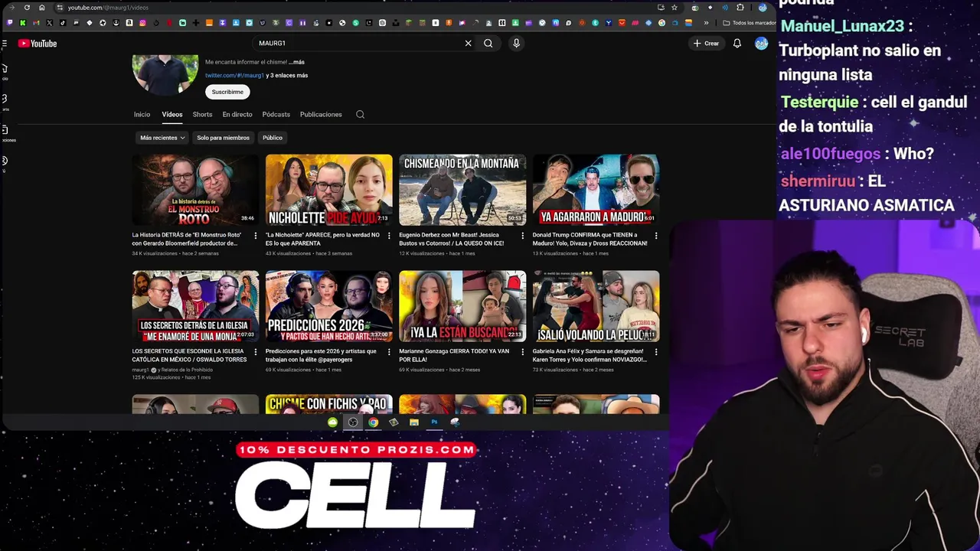The image size is (980, 551).
Task: Click the Suscribirse button
Action: tap(227, 92)
